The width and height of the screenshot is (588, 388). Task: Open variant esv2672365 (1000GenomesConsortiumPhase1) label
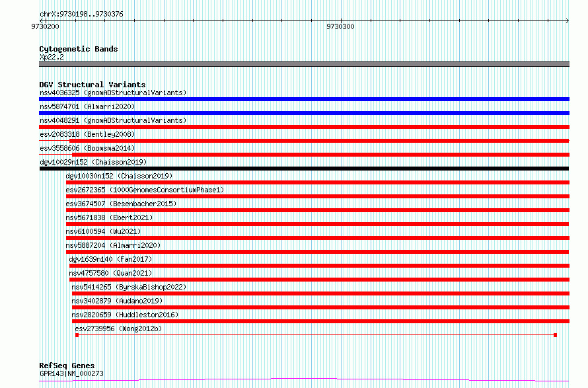click(145, 190)
